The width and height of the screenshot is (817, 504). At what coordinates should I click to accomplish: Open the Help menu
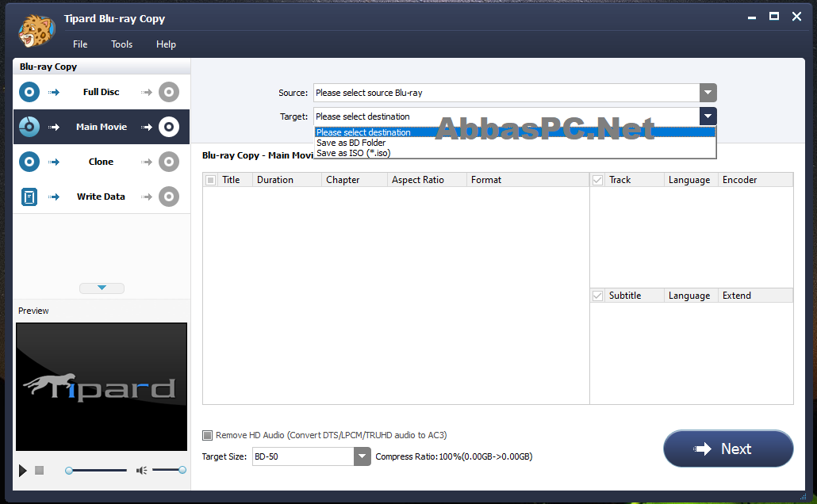[167, 44]
